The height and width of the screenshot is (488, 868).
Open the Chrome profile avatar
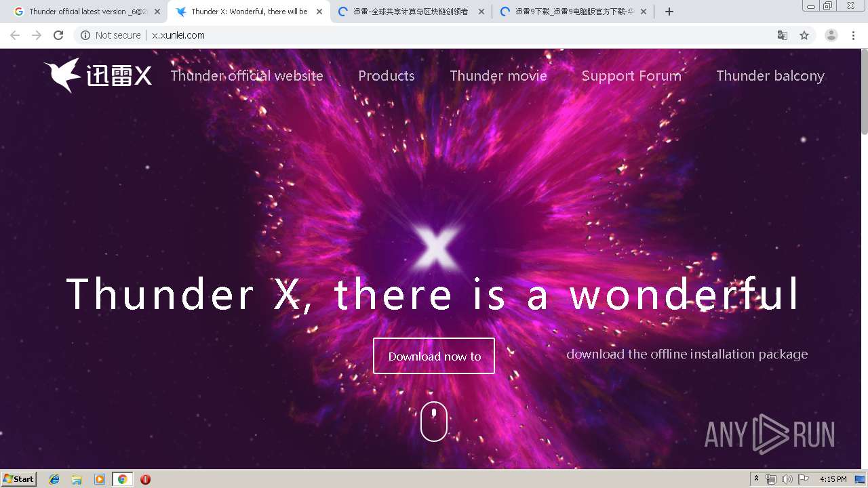pos(831,35)
